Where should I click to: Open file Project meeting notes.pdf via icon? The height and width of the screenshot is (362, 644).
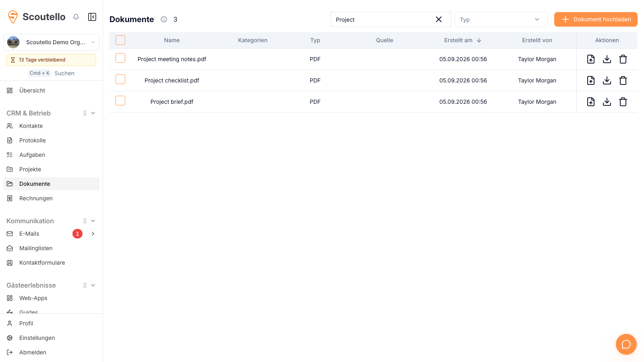[591, 59]
